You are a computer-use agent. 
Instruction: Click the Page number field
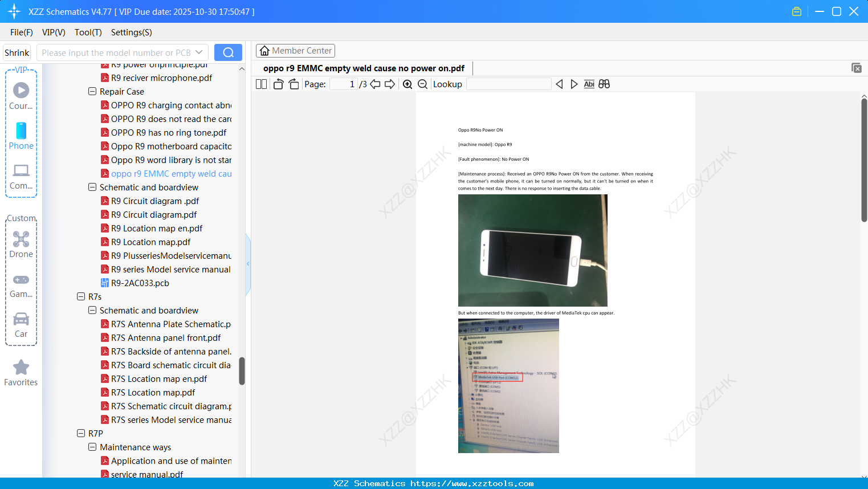click(344, 84)
